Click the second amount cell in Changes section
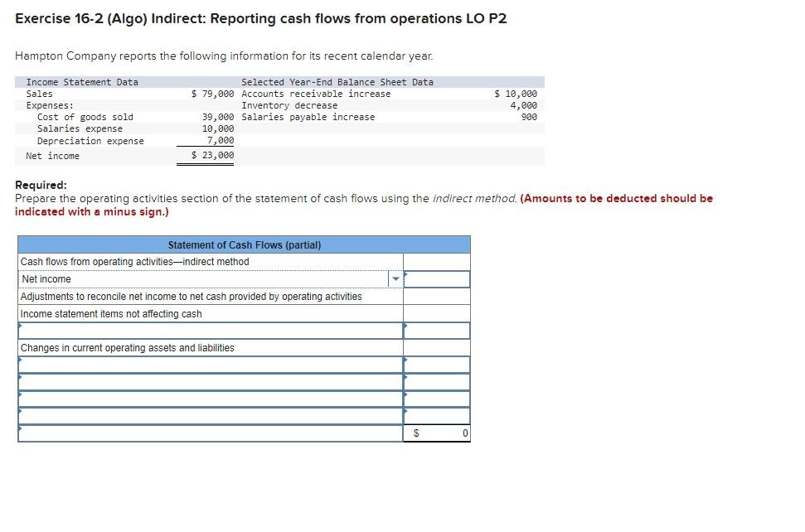This screenshot has width=805, height=532. (x=437, y=382)
